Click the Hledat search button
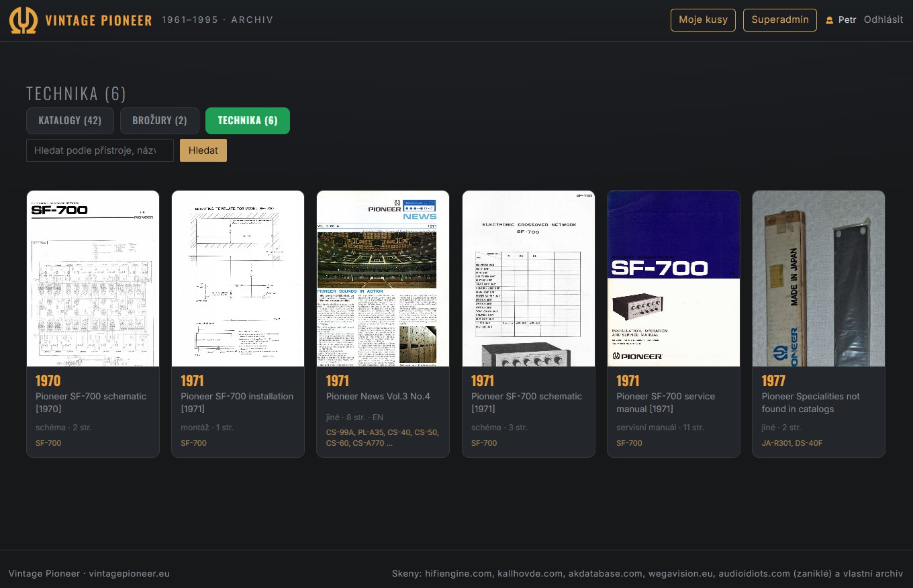This screenshot has height=588, width=913. (x=203, y=150)
